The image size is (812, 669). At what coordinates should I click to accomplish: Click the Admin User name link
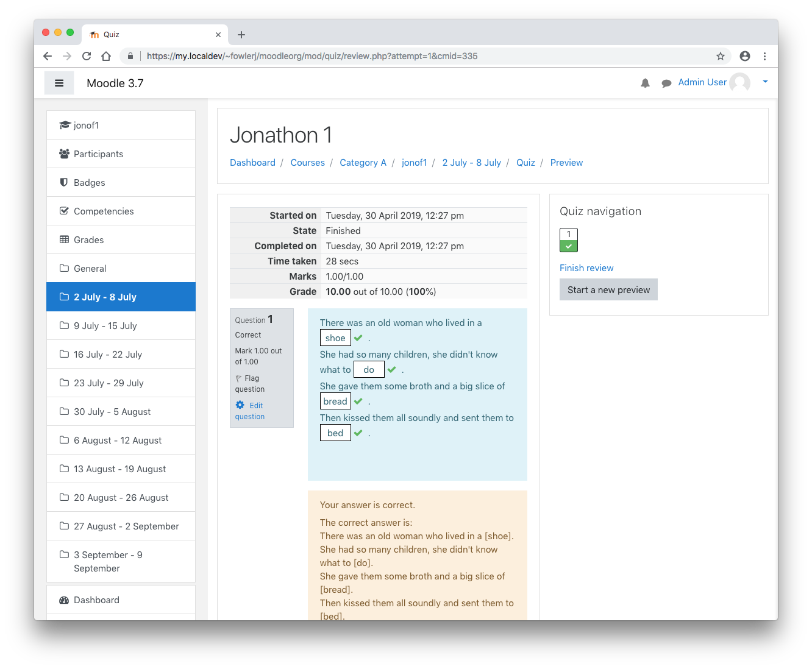(x=702, y=82)
